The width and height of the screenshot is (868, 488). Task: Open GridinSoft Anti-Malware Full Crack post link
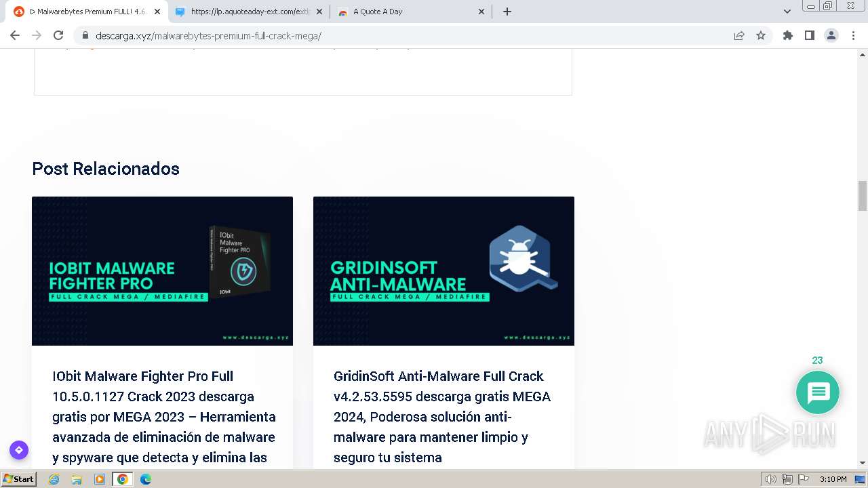click(x=442, y=417)
